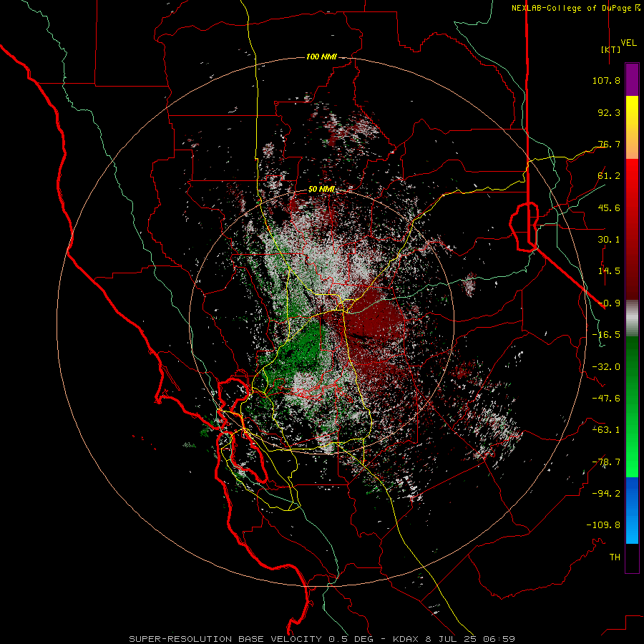Select the -63.1 legend value

coord(606,430)
